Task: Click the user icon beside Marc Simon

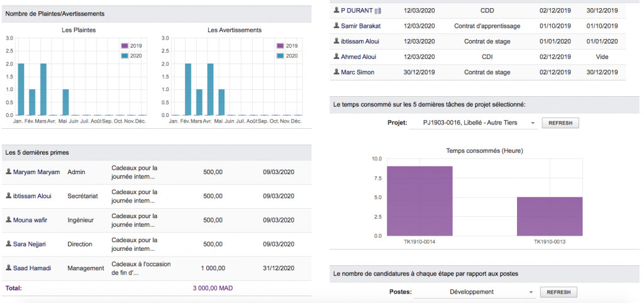Action: click(336, 72)
